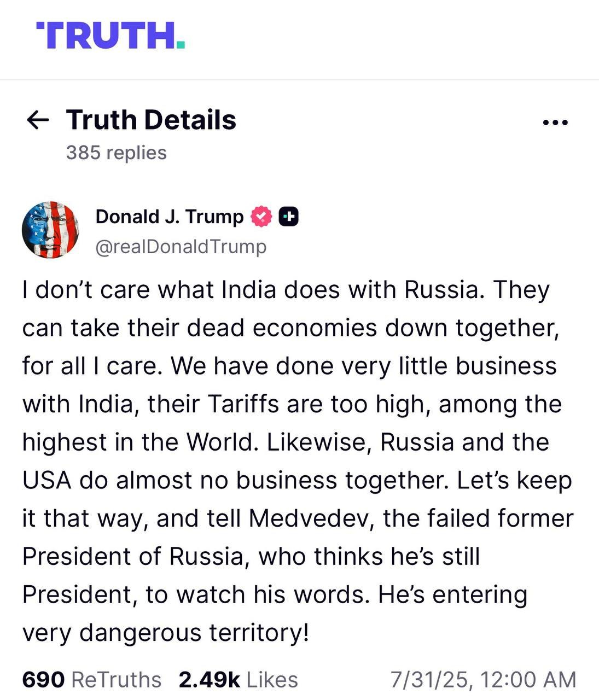
Task: Click the 7/31/25, 12:00 AM timestamp
Action: coord(483,680)
